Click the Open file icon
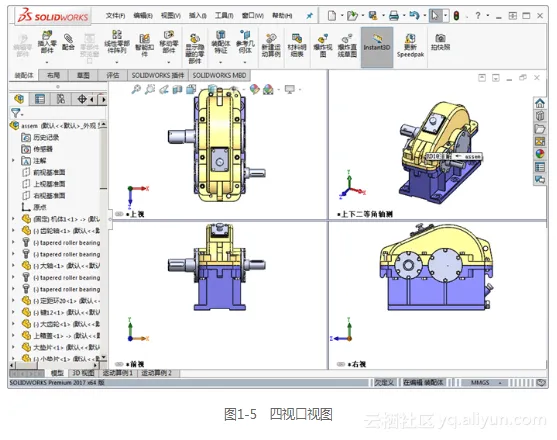This screenshot has width=557, height=440. pos(352,16)
